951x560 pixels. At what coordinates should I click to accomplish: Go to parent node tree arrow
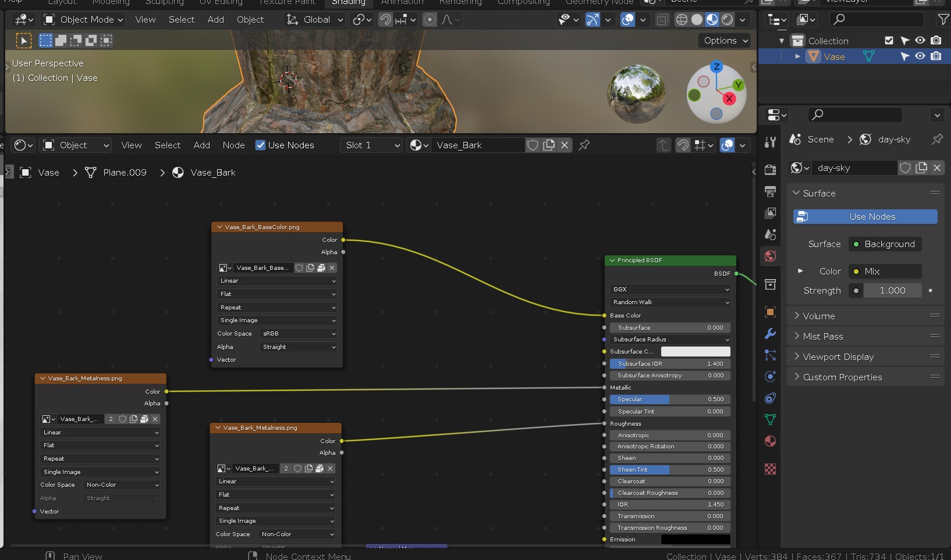pyautogui.click(x=663, y=145)
